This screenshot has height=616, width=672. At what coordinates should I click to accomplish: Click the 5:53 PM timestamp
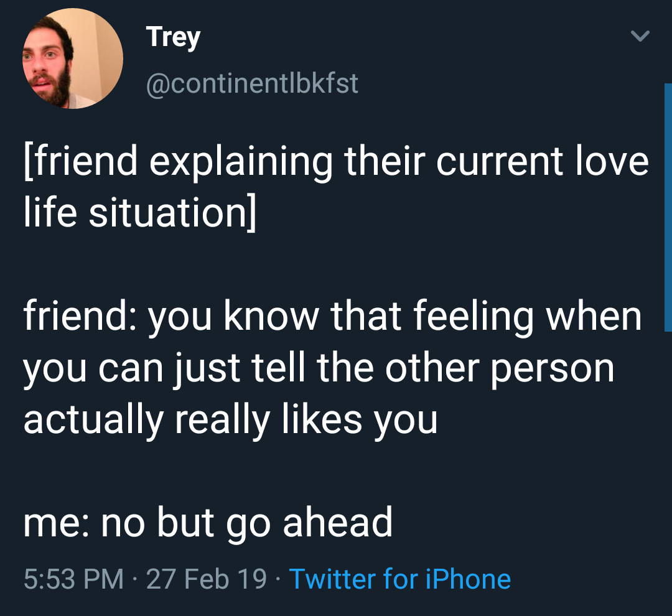point(73,579)
